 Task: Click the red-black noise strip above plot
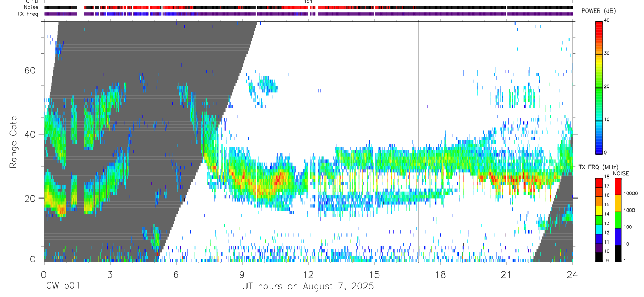(308, 7)
